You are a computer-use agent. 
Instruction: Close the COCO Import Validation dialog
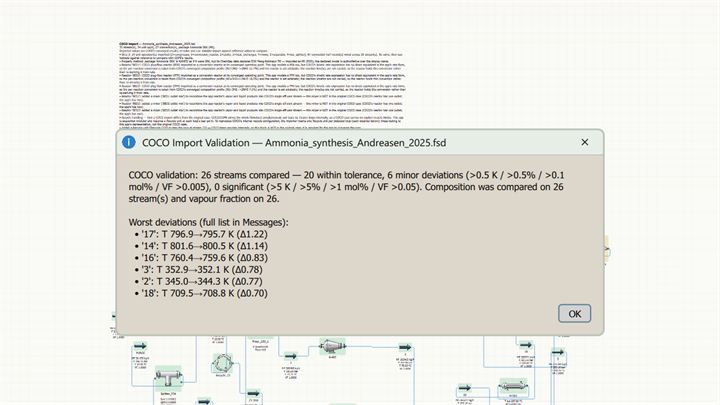[585, 142]
